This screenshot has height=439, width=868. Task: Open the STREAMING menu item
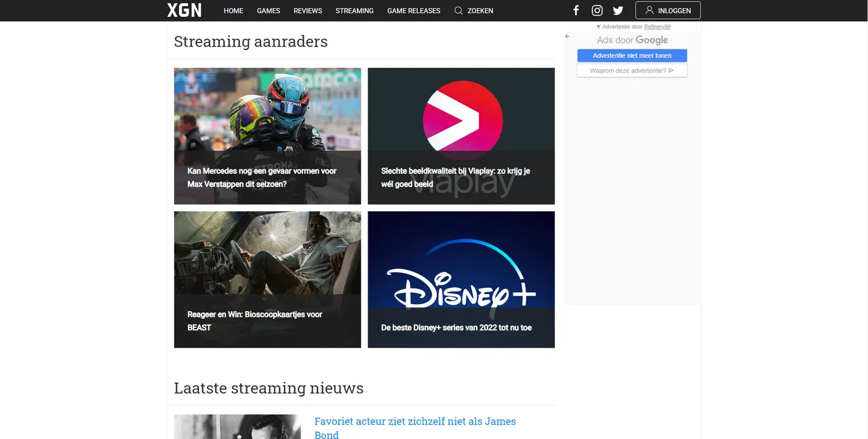[355, 11]
